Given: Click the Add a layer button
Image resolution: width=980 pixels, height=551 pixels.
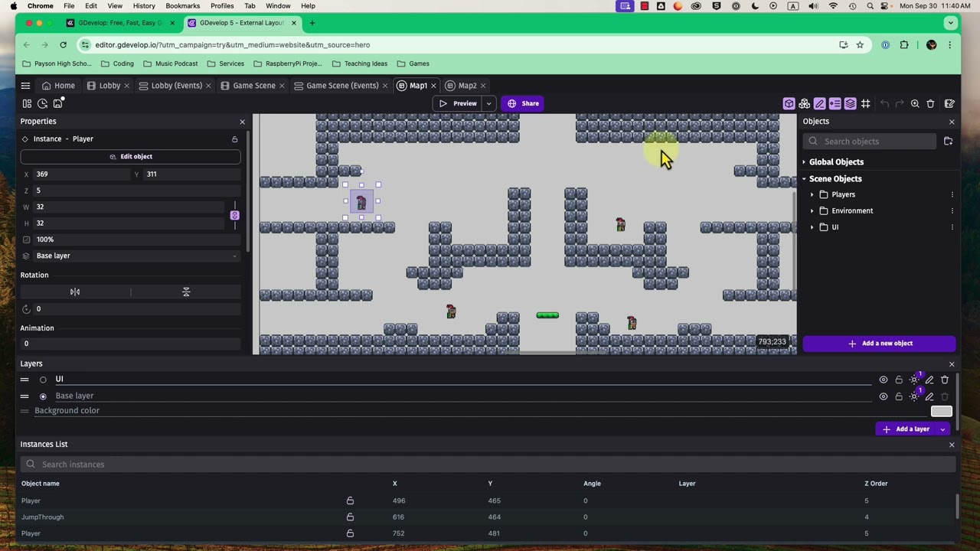Looking at the screenshot, I should (x=906, y=429).
